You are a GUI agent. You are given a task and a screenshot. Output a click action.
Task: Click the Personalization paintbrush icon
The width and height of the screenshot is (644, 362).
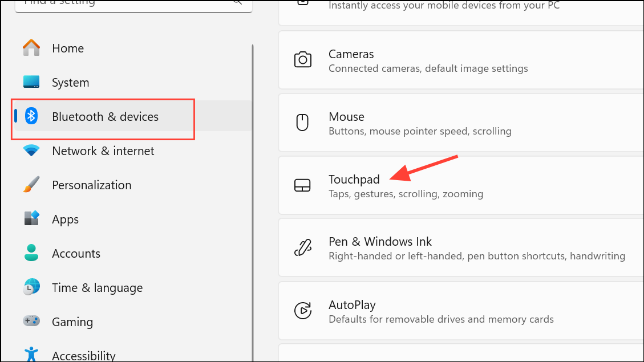tap(31, 185)
